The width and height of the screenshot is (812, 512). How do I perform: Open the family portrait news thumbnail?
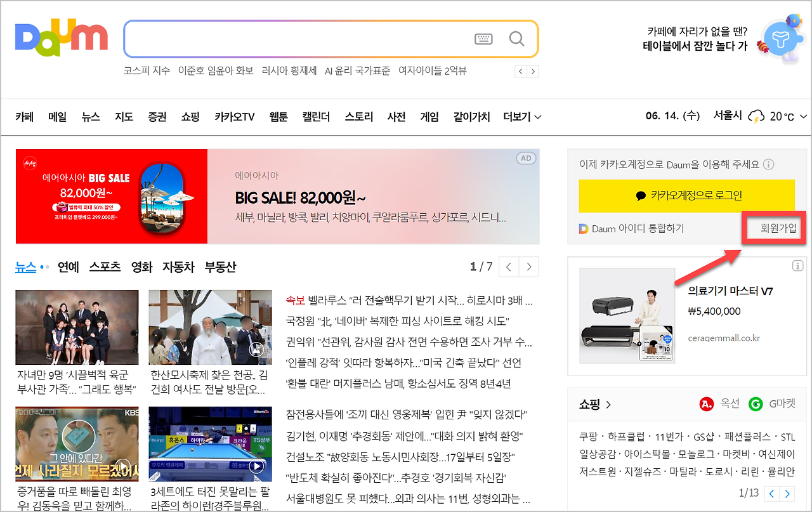coord(77,327)
